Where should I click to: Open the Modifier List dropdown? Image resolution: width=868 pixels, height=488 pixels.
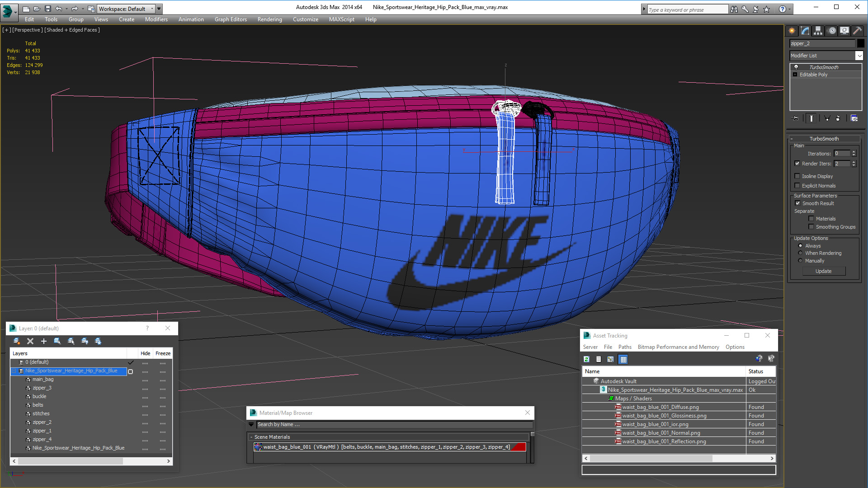pyautogui.click(x=859, y=56)
